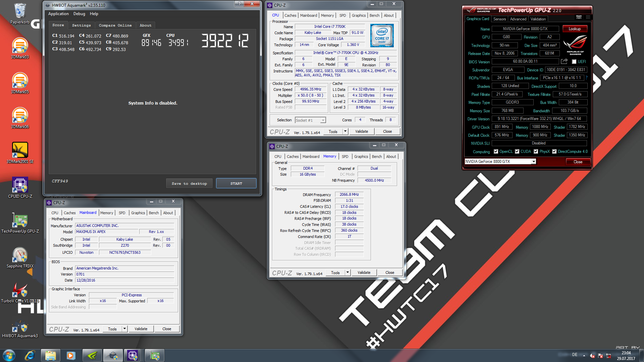Open the NVIDIA taskbar icon

point(92,355)
